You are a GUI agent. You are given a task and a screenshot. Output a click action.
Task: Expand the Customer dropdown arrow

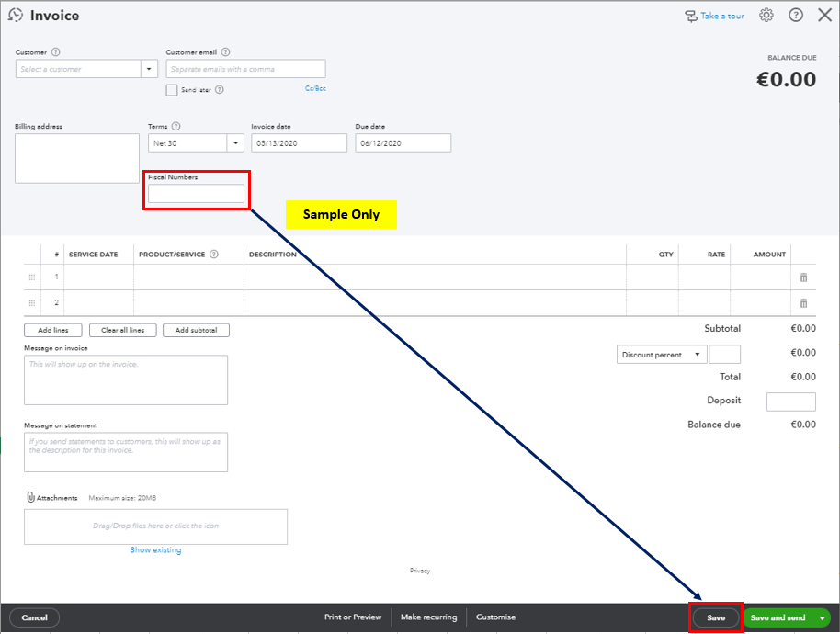click(149, 69)
